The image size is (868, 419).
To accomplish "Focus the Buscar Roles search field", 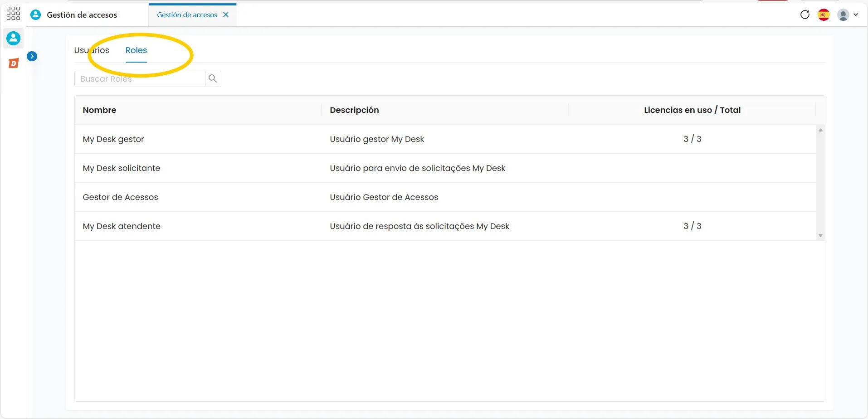I will tap(140, 79).
